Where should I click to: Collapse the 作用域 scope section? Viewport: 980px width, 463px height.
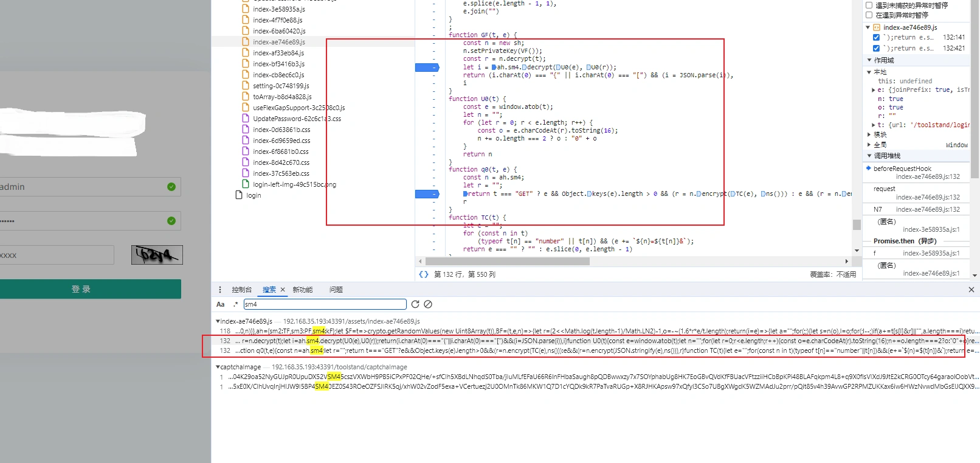point(869,60)
